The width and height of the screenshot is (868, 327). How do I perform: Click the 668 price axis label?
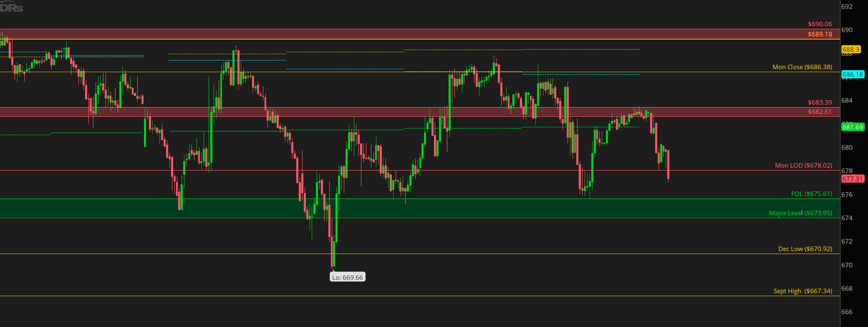tap(847, 289)
